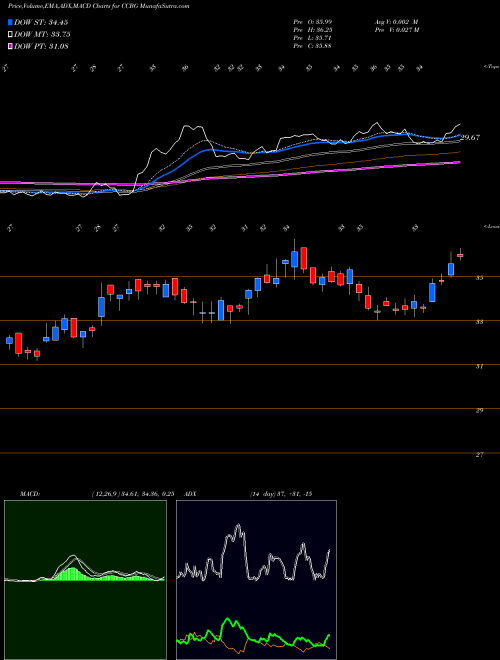Click the MACD panel title

pos(29,494)
